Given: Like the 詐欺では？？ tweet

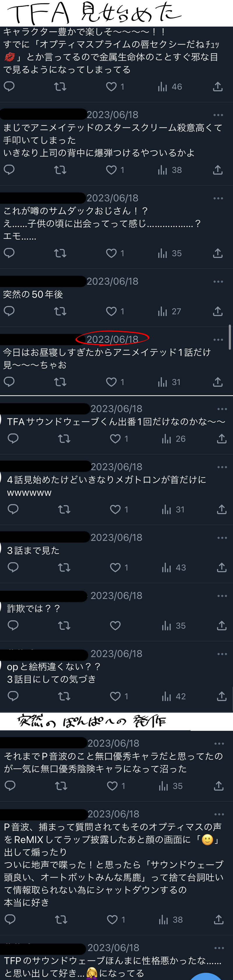Looking at the screenshot, I should click(115, 625).
